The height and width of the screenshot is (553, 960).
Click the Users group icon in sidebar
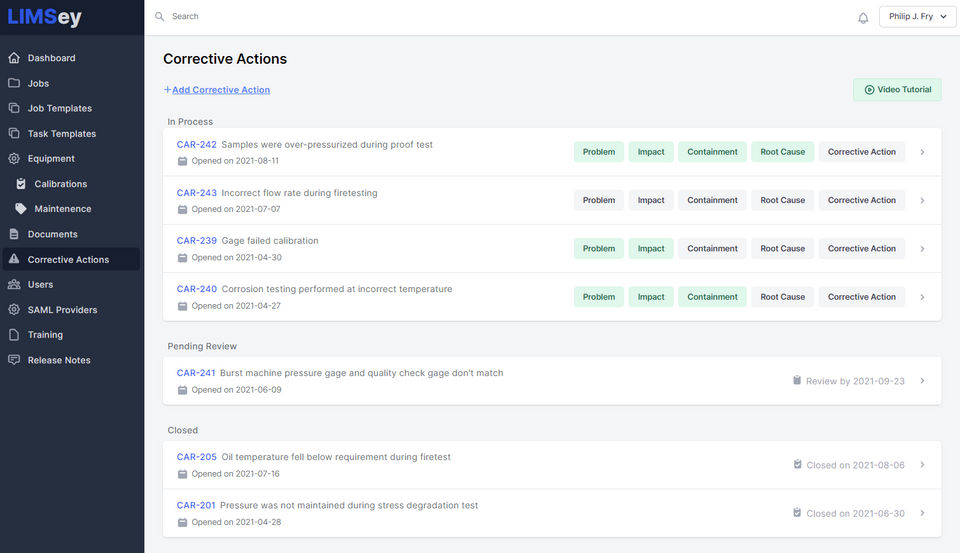pyautogui.click(x=14, y=285)
